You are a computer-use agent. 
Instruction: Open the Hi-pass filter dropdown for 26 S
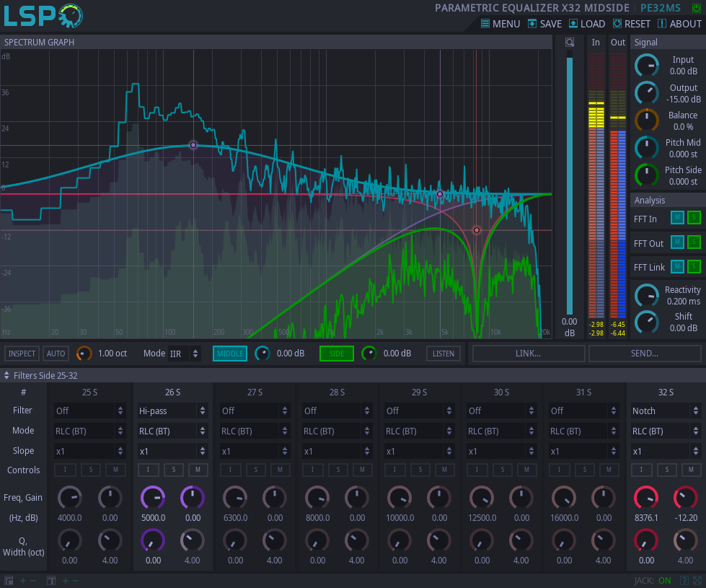(172, 411)
